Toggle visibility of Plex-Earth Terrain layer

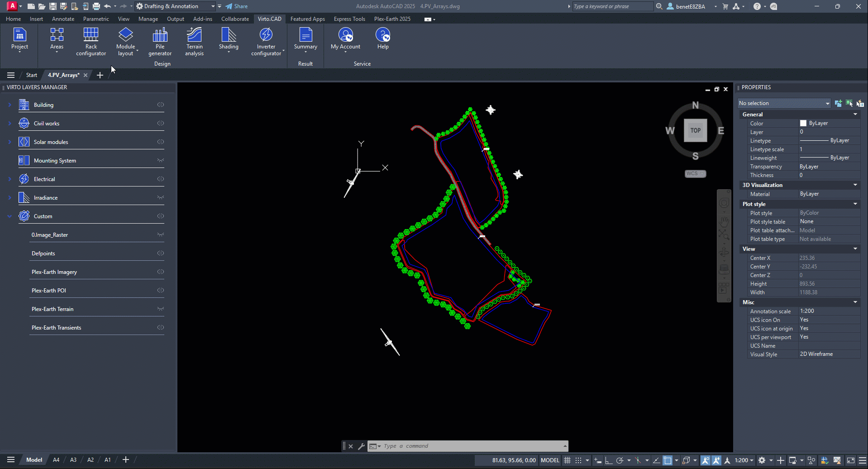pyautogui.click(x=161, y=309)
